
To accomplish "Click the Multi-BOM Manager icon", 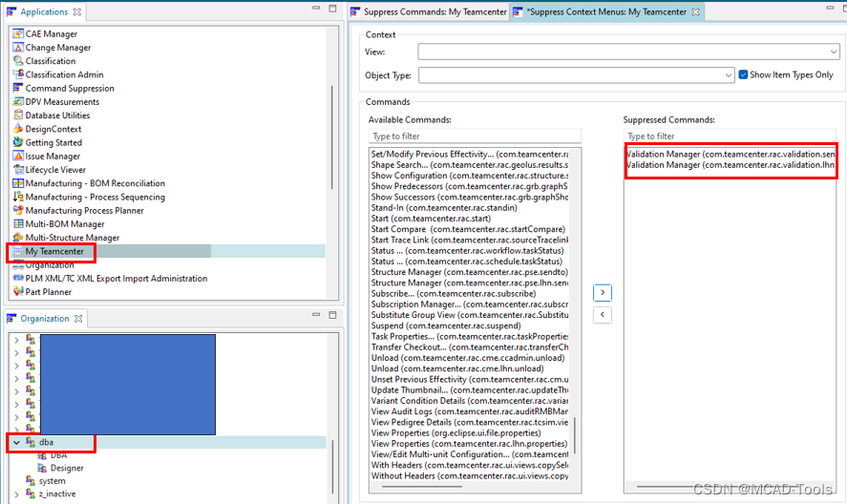I will pyautogui.click(x=18, y=223).
